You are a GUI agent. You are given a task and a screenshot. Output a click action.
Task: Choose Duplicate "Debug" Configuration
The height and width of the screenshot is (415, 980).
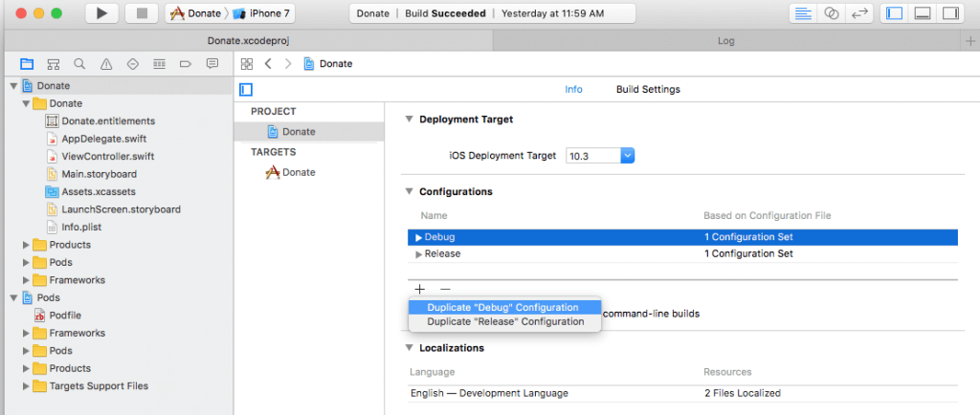click(502, 308)
